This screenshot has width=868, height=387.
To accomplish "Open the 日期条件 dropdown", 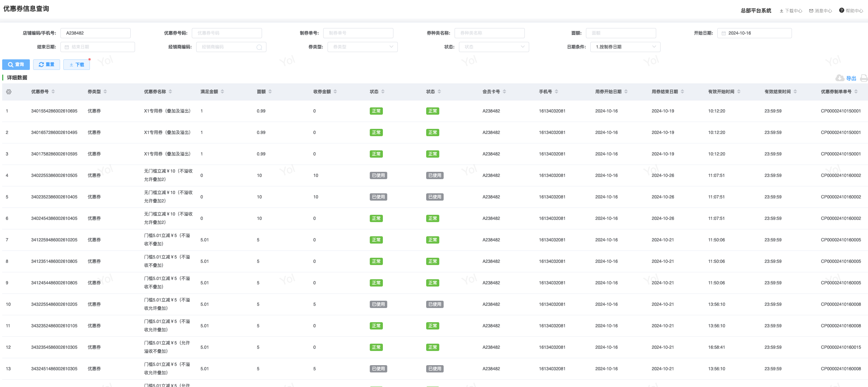I will (x=625, y=47).
